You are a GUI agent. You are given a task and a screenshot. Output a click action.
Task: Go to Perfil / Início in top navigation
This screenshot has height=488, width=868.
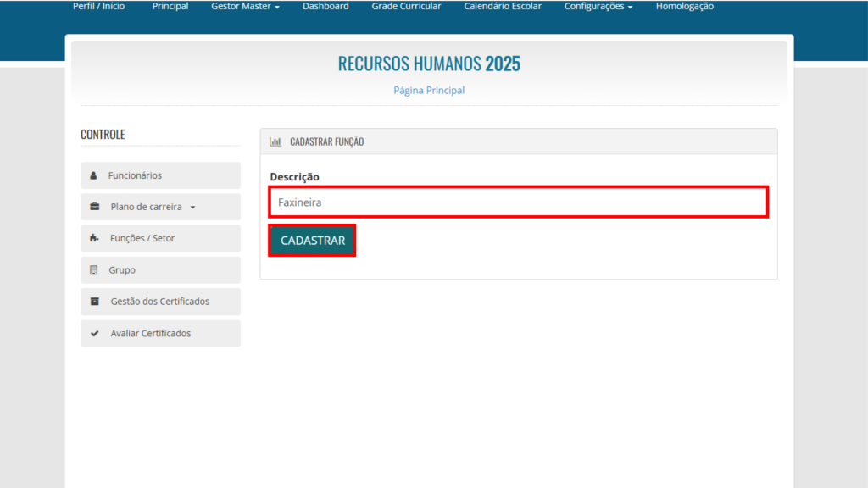[98, 6]
